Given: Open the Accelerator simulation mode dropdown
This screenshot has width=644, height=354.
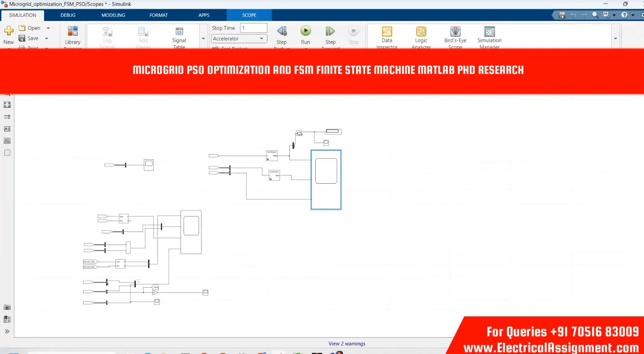Looking at the screenshot, I should [x=239, y=39].
